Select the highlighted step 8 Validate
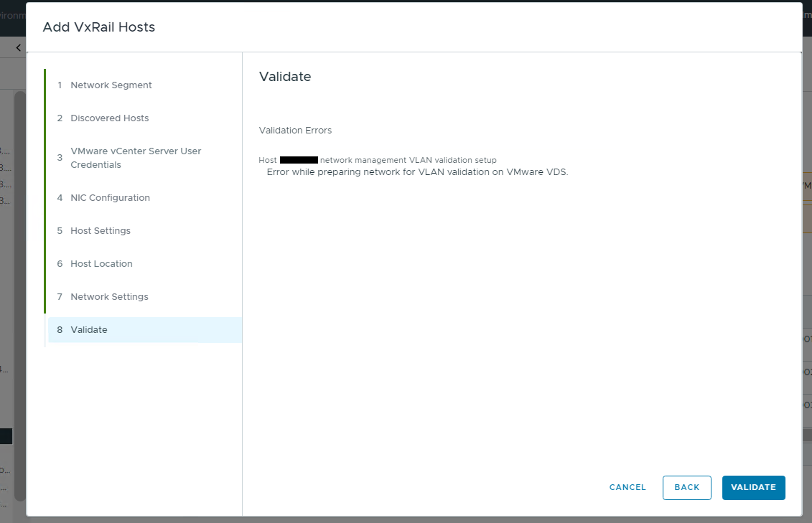Image resolution: width=812 pixels, height=523 pixels. coord(89,329)
